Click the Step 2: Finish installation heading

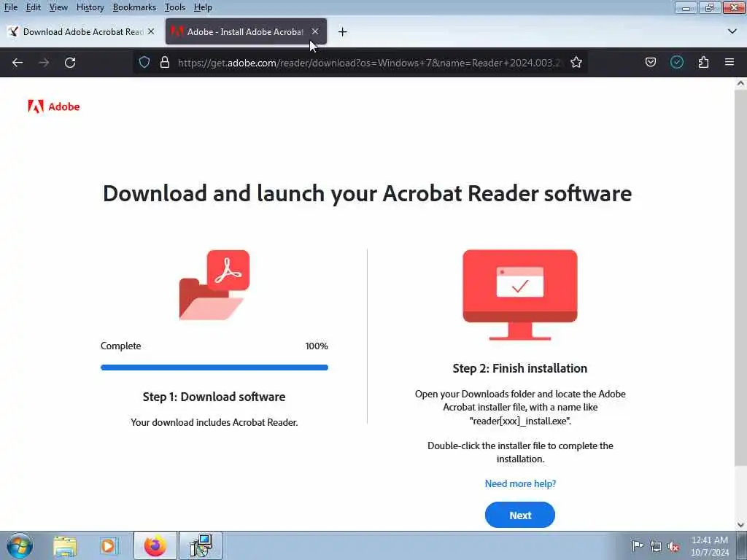coord(519,368)
